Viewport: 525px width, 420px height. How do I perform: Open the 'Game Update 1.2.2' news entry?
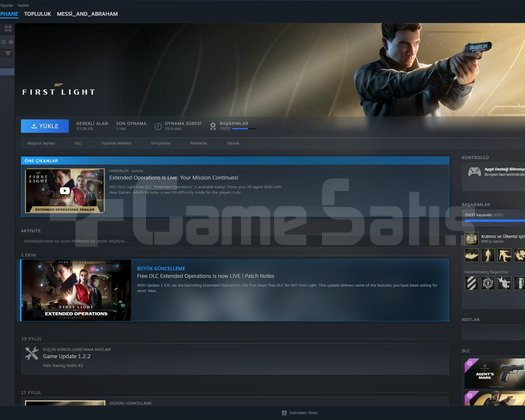(x=67, y=356)
